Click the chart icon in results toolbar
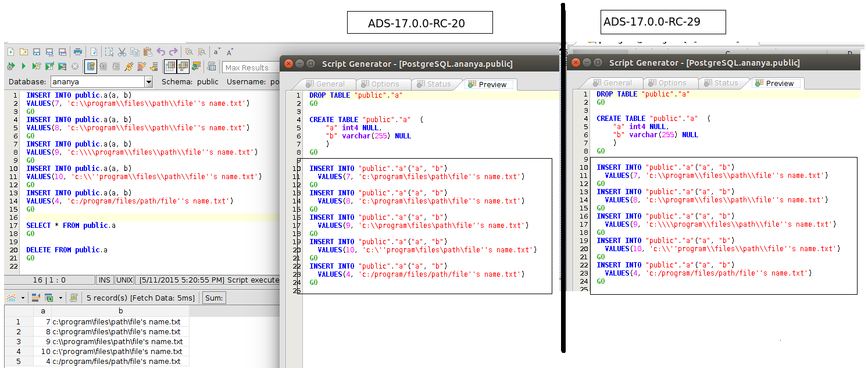Screen dimensions: 868x368 pyautogui.click(x=11, y=298)
